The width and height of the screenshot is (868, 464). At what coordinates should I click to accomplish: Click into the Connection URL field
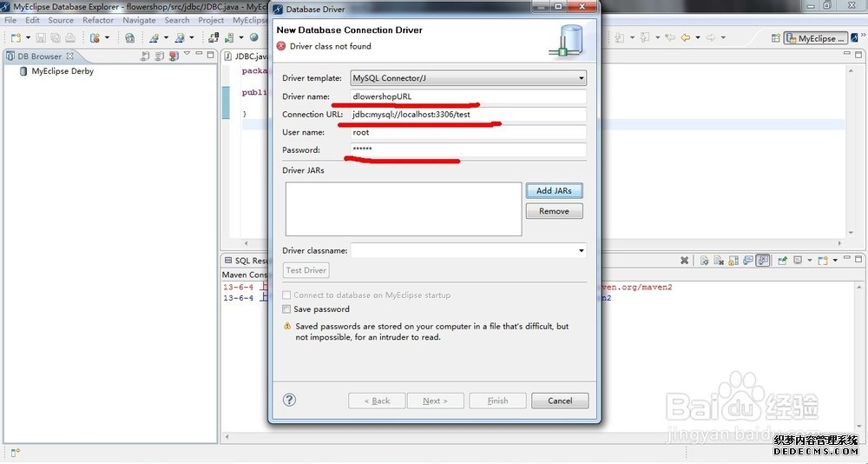pos(468,115)
